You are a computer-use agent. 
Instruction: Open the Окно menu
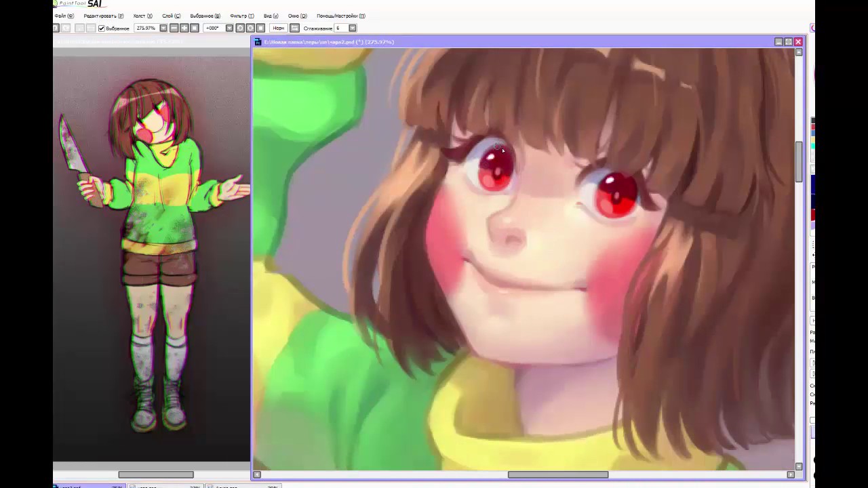298,16
